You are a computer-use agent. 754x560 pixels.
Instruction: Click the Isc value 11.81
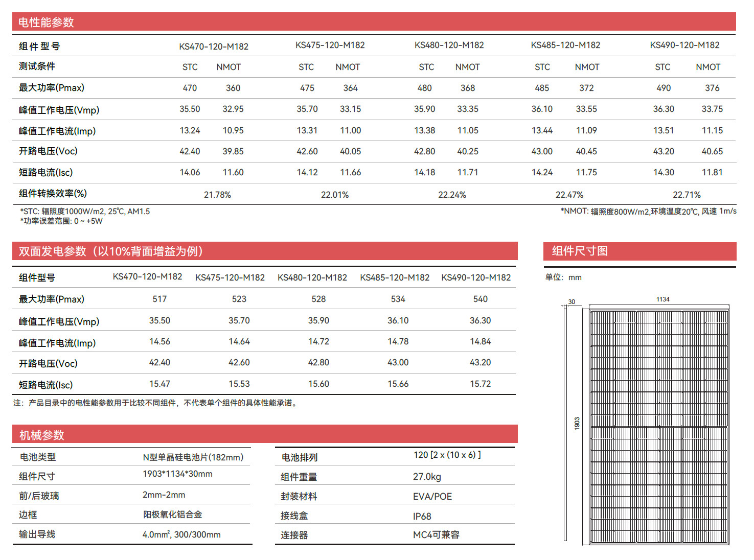point(712,172)
